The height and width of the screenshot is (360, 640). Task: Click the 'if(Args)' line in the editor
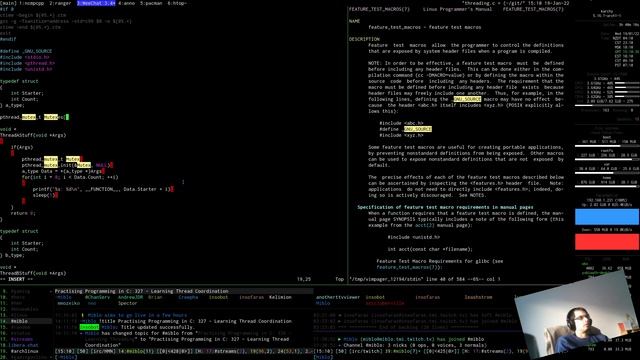[x=22, y=147]
